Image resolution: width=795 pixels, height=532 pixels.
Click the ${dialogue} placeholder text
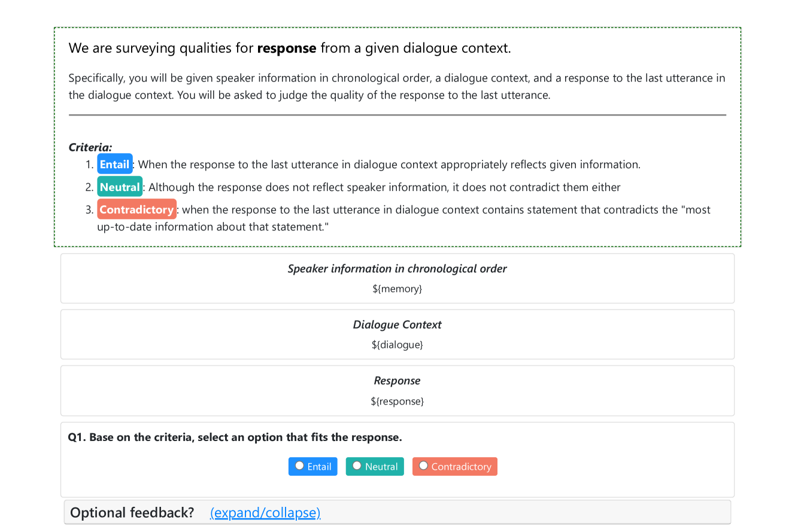(x=397, y=345)
